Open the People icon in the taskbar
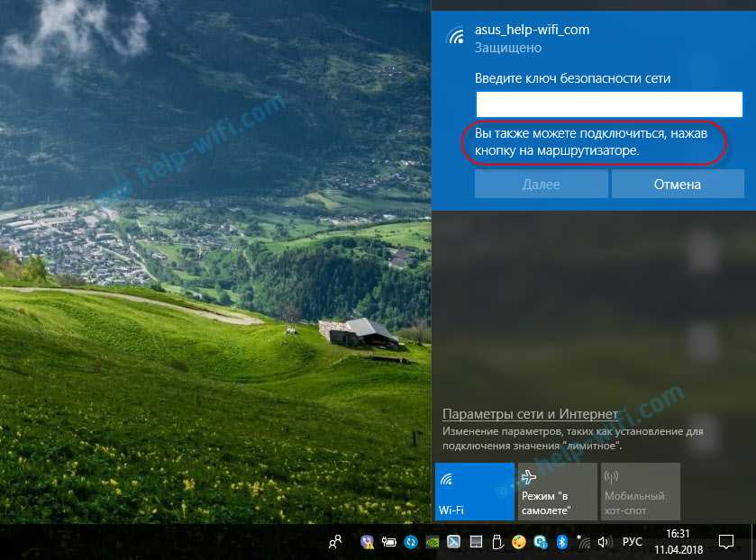 (335, 543)
